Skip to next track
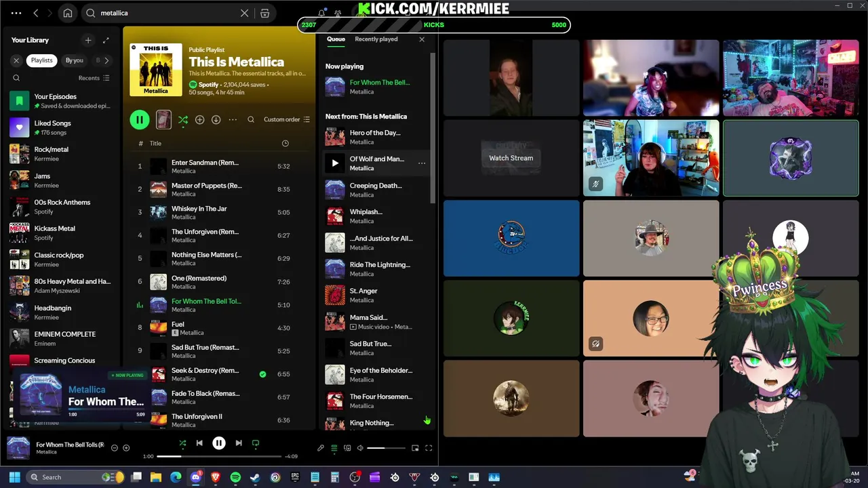This screenshot has width=868, height=488. (x=239, y=443)
